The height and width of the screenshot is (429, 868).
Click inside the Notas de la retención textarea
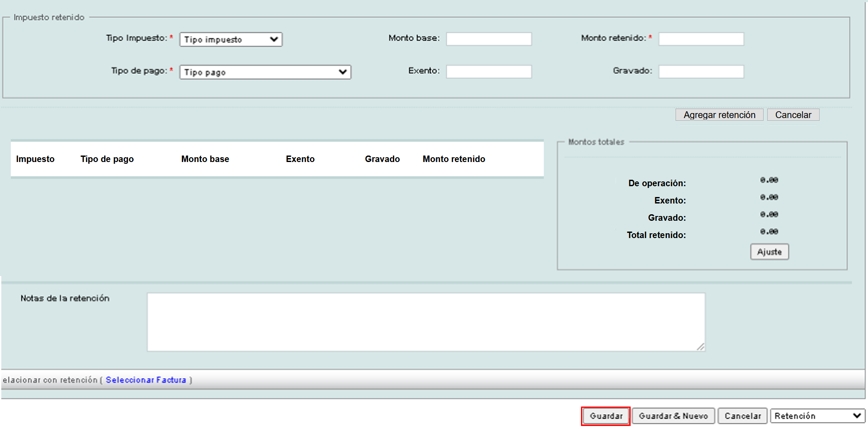[426, 322]
